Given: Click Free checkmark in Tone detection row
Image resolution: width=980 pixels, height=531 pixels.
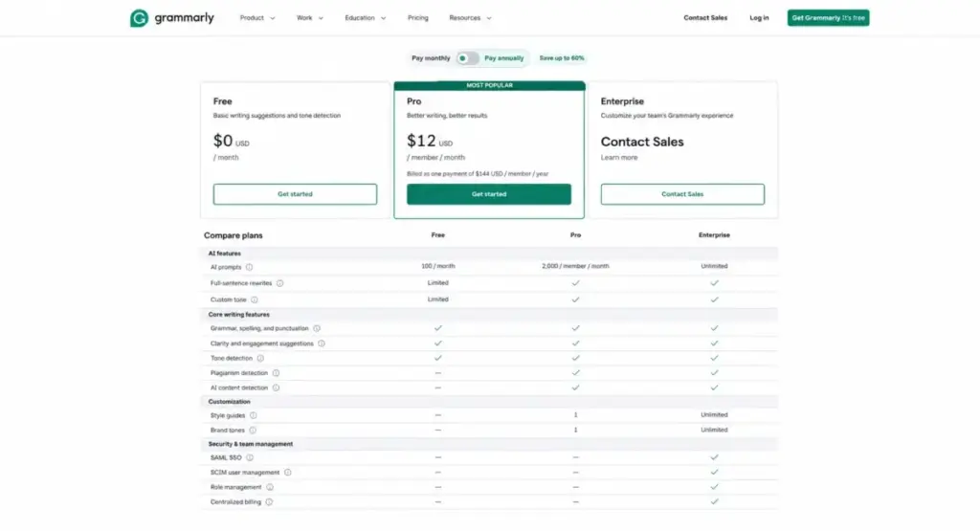Looking at the screenshot, I should pos(438,358).
